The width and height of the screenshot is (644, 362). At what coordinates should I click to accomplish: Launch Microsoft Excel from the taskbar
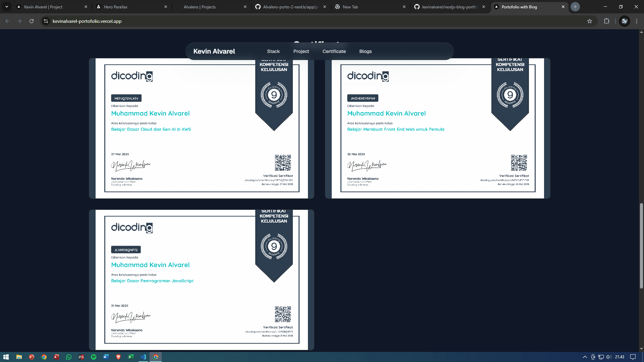(x=131, y=357)
